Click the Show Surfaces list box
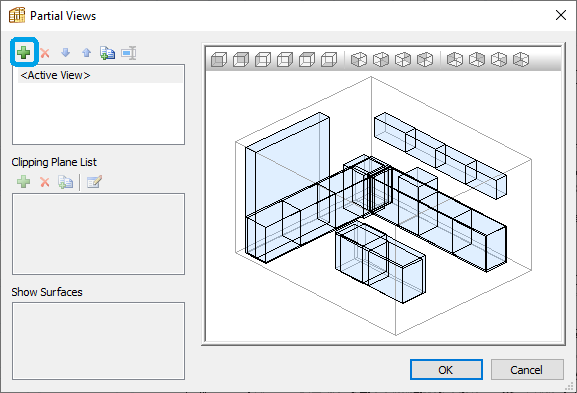577x393 pixels. (99, 341)
